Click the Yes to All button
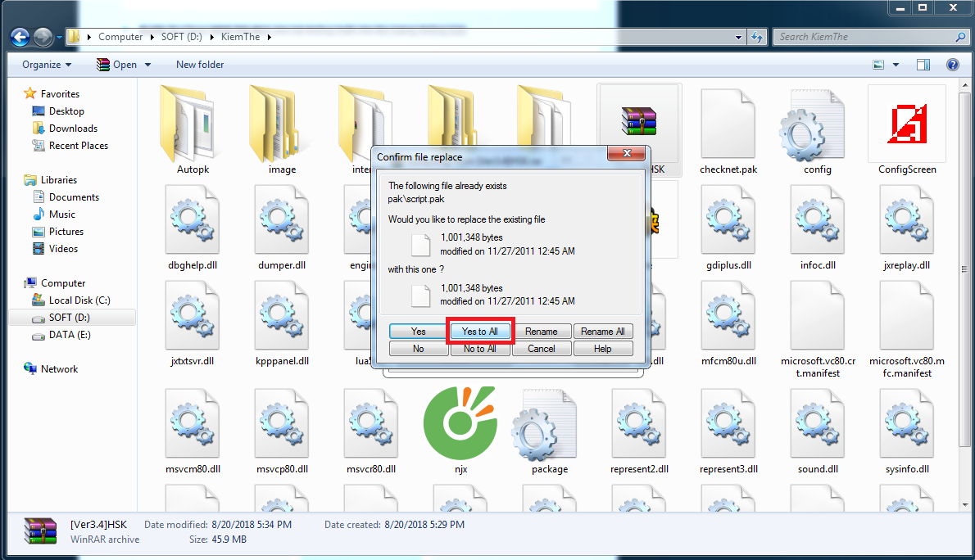Screen dimensions: 975x560 pos(480,332)
